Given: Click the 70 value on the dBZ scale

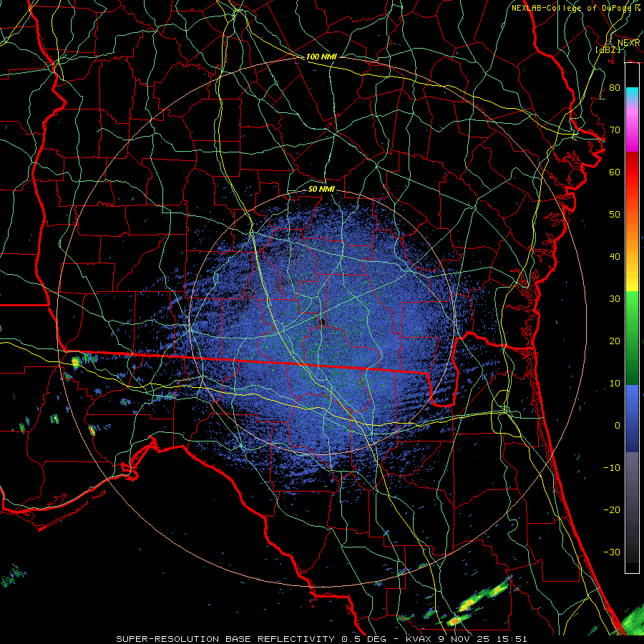Looking at the screenshot, I should click(615, 130).
